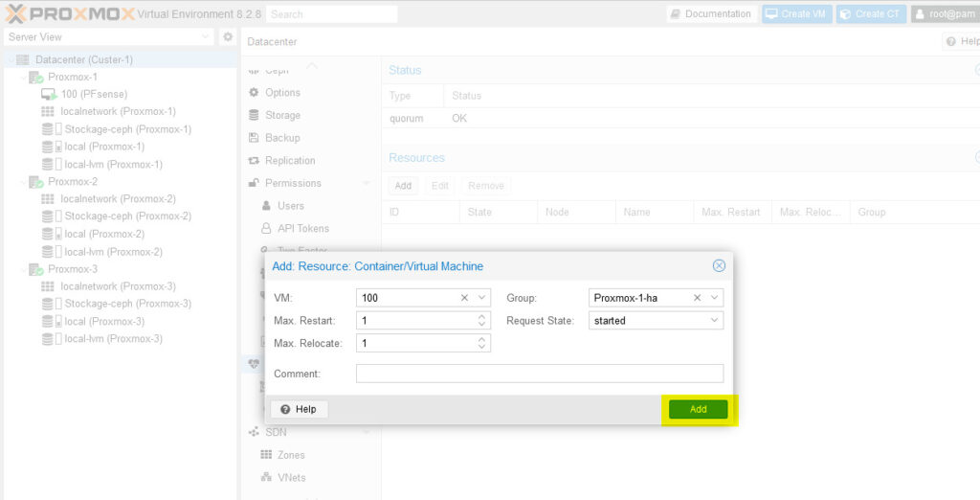Open the Request State dropdown
This screenshot has height=500, width=980.
[714, 320]
